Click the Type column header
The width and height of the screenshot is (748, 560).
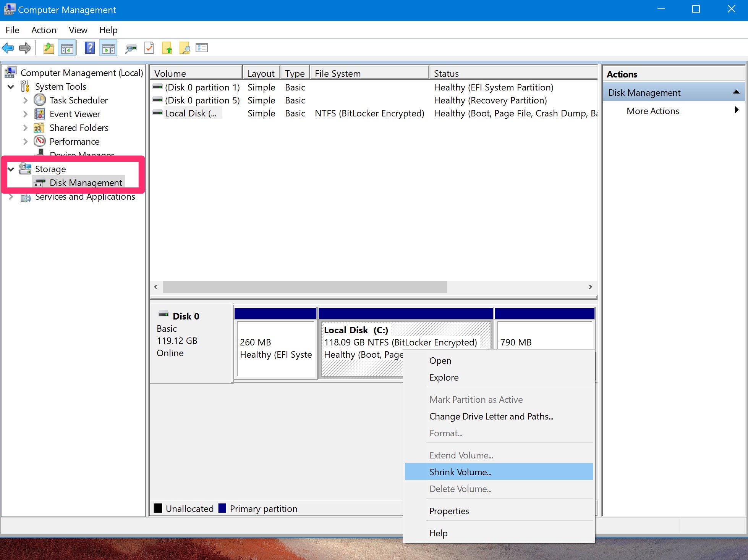tap(295, 73)
